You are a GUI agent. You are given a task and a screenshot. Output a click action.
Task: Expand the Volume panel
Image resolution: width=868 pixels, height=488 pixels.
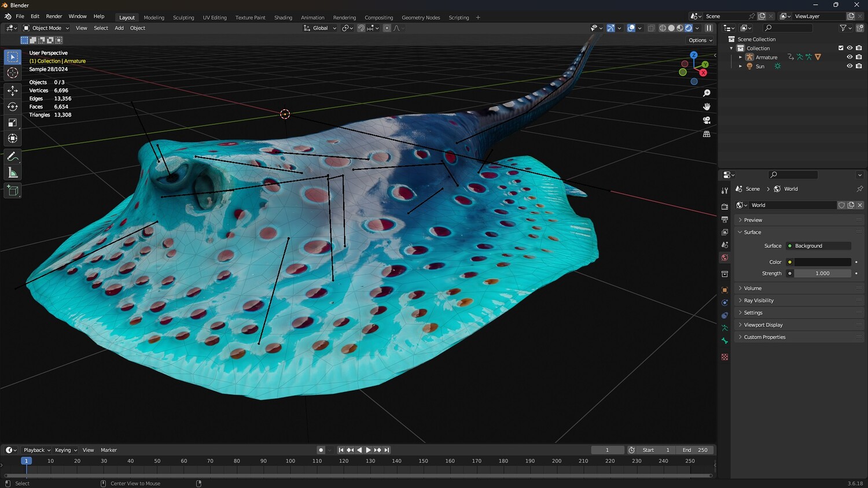752,288
